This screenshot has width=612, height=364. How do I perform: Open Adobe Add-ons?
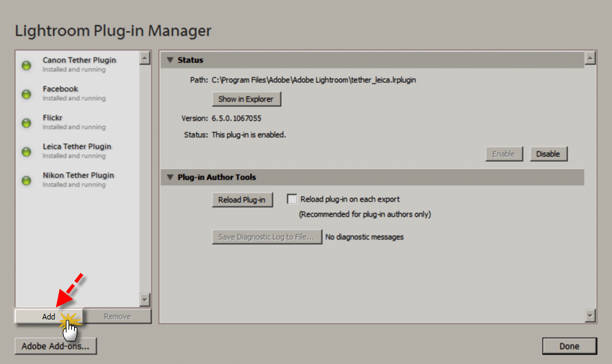[56, 346]
